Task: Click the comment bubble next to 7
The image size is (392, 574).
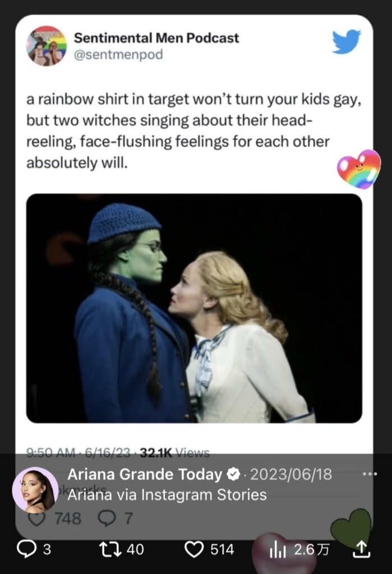Action: point(106,519)
